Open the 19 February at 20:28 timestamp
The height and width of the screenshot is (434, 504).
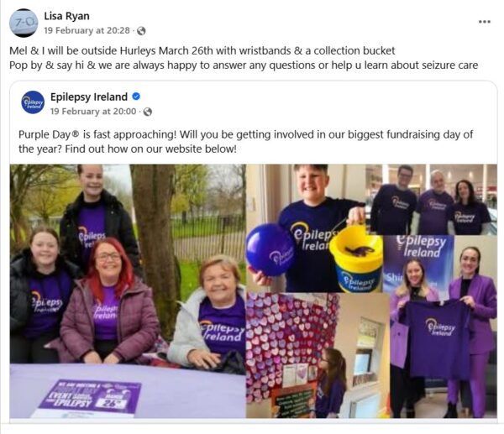[87, 30]
